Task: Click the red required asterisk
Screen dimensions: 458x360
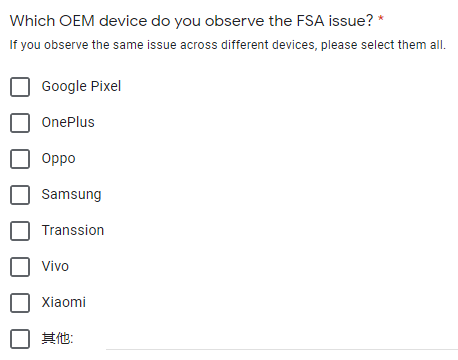Action: (x=381, y=18)
